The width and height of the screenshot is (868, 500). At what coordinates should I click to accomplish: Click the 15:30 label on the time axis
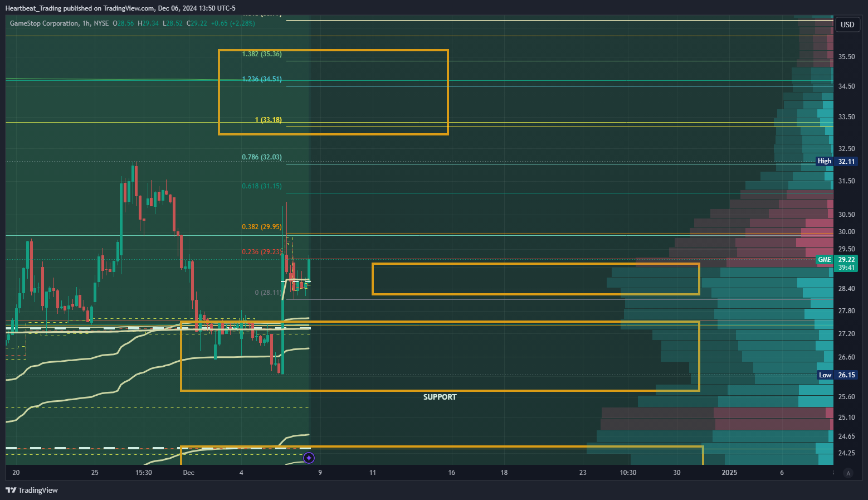[144, 473]
